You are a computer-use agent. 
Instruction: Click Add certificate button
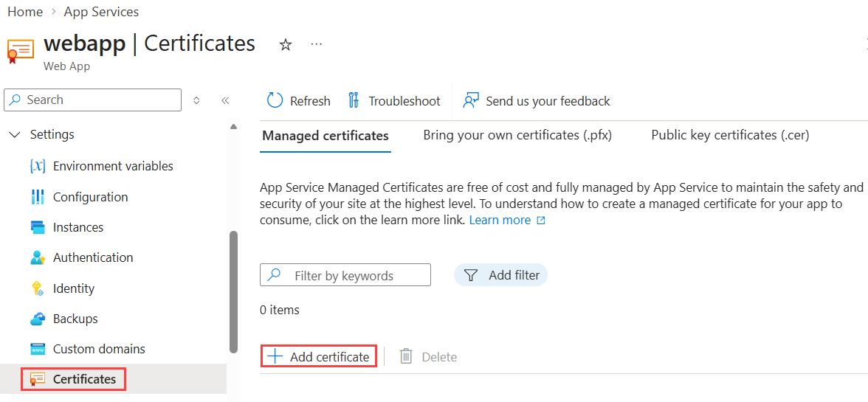coord(318,357)
